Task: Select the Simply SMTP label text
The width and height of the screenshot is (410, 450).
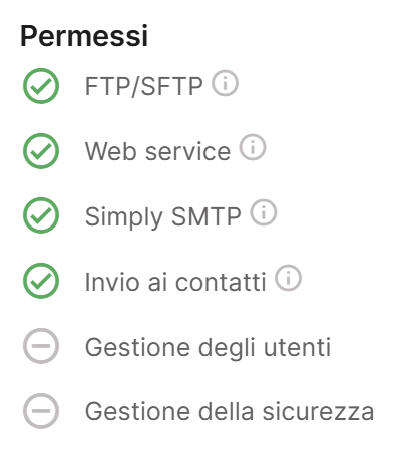Action: click(x=163, y=217)
